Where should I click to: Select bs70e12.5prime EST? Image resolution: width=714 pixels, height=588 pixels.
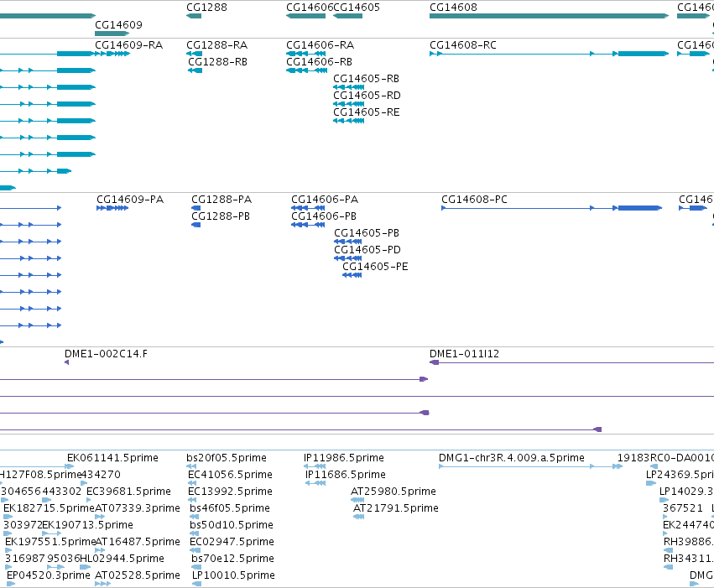tap(196, 568)
